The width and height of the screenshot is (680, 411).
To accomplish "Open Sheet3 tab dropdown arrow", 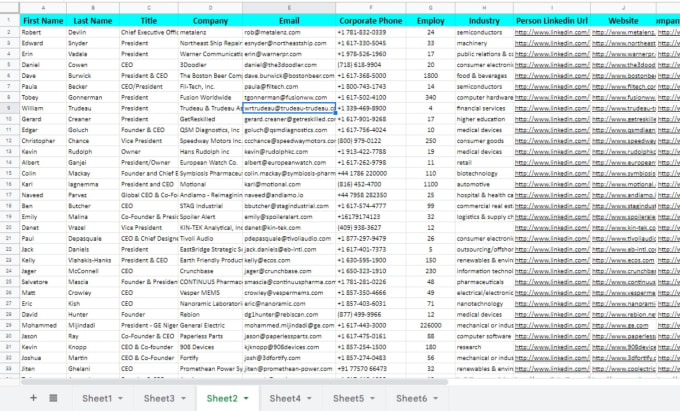I will (183, 398).
